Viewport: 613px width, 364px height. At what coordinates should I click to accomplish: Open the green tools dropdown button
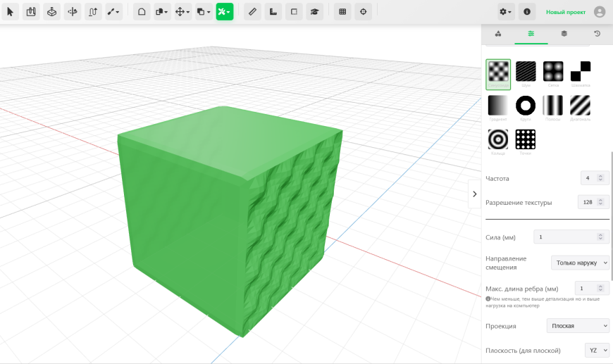(x=224, y=12)
